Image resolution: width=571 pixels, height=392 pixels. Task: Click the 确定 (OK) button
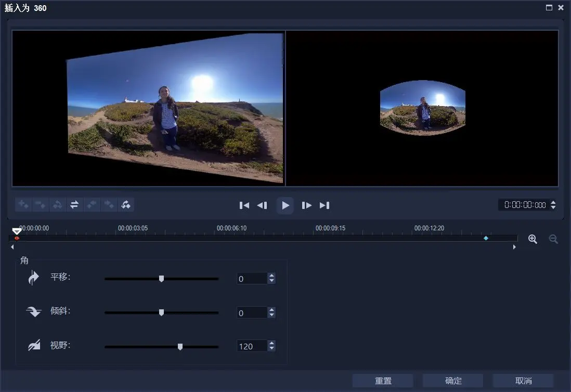[x=453, y=381]
